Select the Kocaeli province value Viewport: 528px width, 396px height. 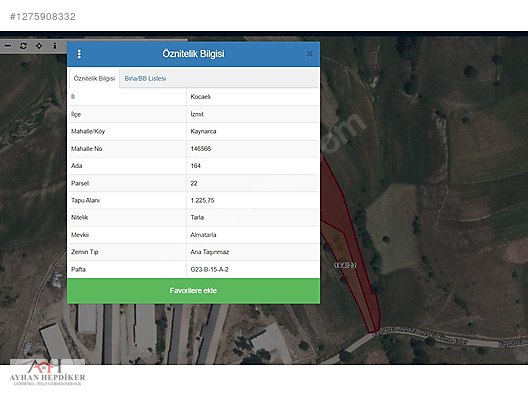point(201,97)
